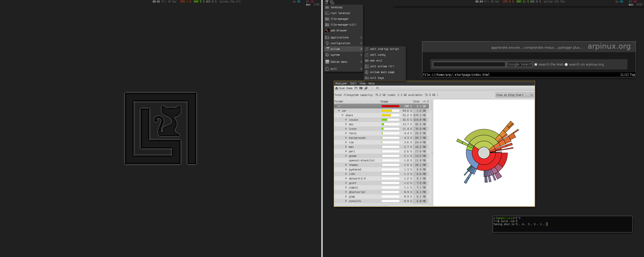Viewport: 644px width, 257px height.
Task: Choose 'man evil' from the evilwm submenu
Action: coord(385,60)
